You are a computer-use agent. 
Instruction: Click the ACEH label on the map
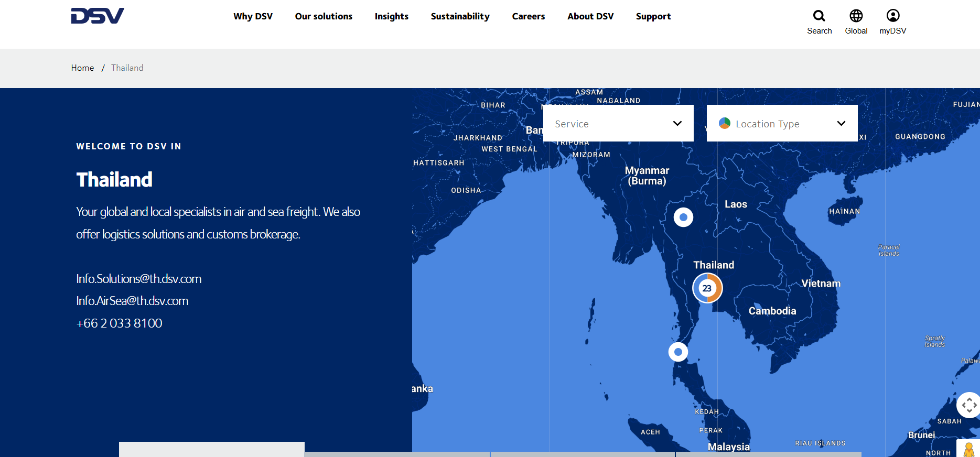(x=650, y=432)
